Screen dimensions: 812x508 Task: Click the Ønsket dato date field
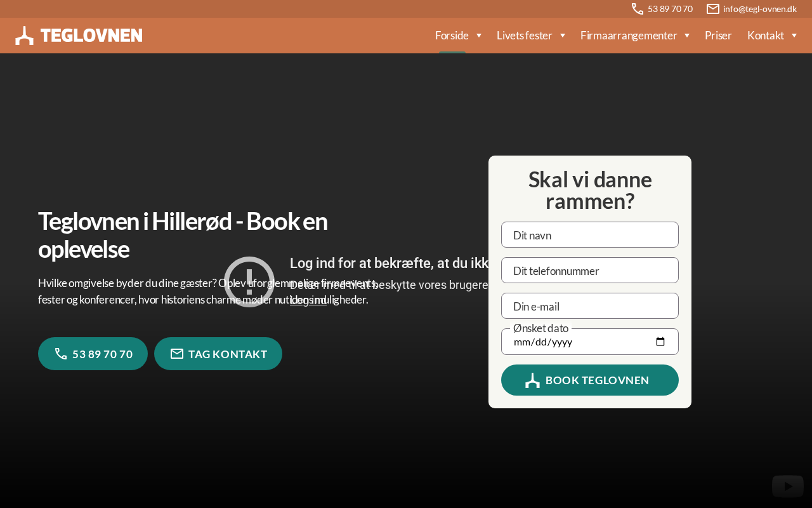coord(590,342)
